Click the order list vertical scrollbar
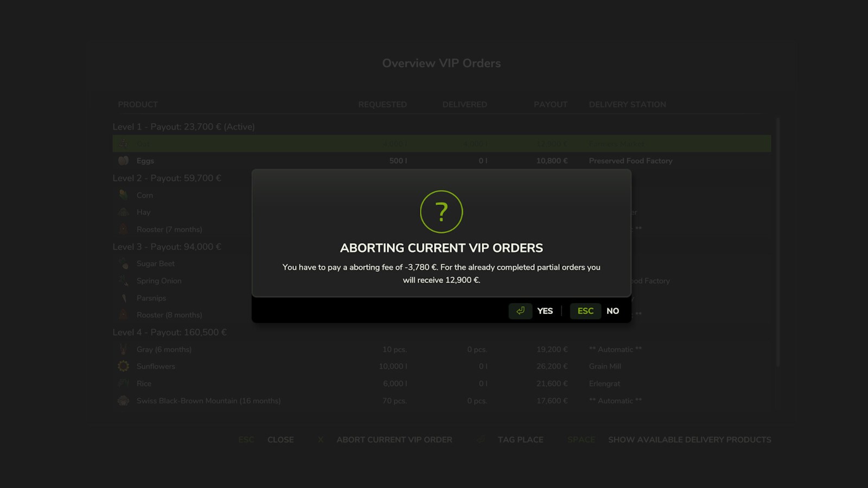Viewport: 868px width, 488px height. [778, 242]
